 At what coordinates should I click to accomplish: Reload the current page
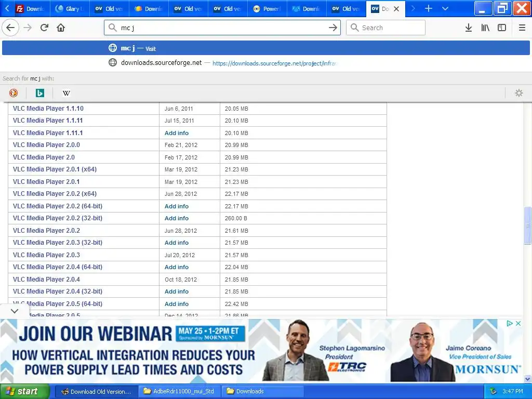point(44,28)
